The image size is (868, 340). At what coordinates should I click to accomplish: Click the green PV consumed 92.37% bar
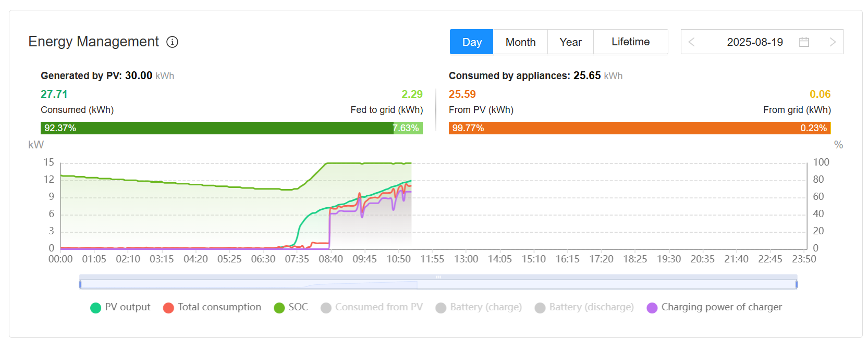point(216,128)
